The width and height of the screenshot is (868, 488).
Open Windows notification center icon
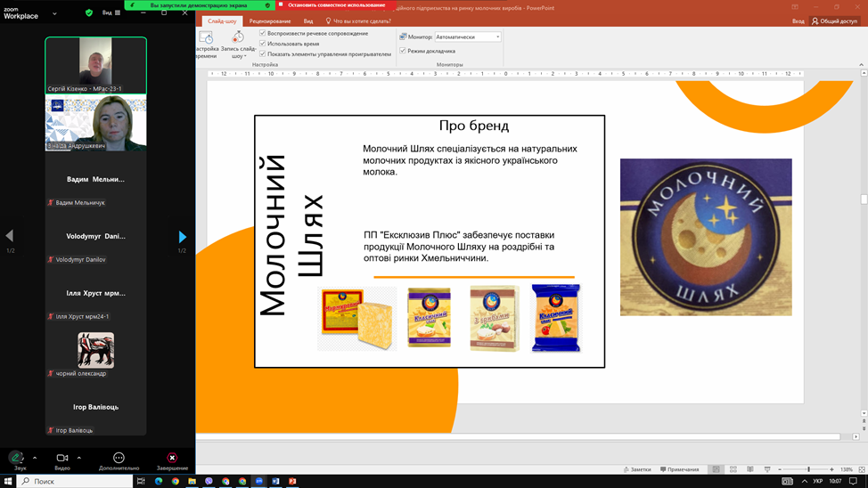click(853, 481)
